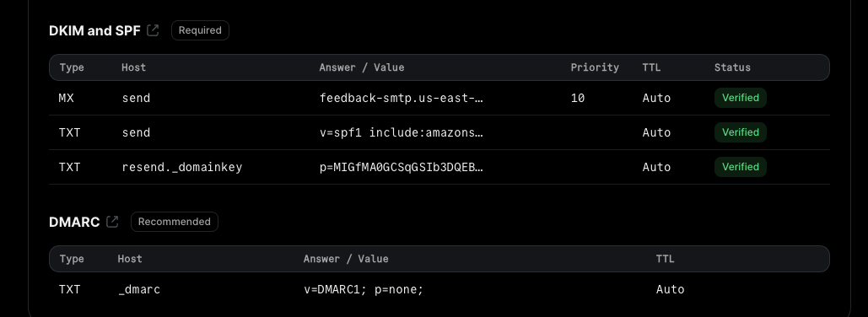Open DMARC external link icon
Image resolution: width=868 pixels, height=317 pixels.
tap(112, 222)
